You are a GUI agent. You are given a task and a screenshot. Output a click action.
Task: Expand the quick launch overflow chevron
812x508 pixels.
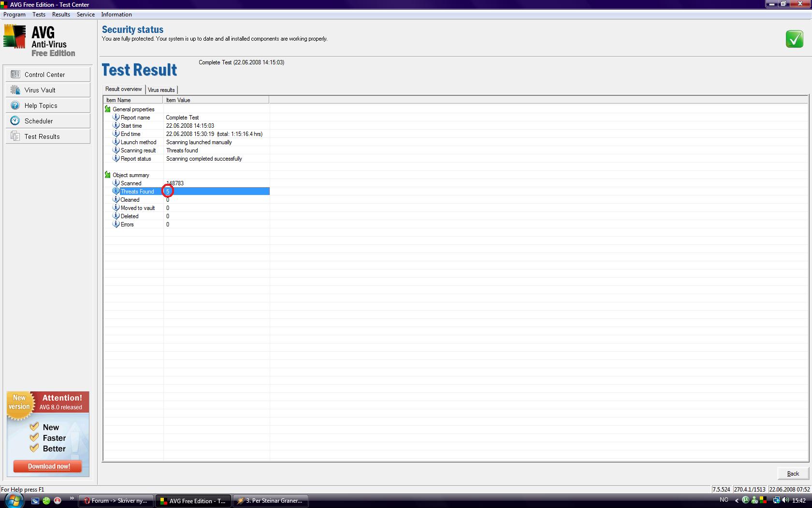[72, 498]
